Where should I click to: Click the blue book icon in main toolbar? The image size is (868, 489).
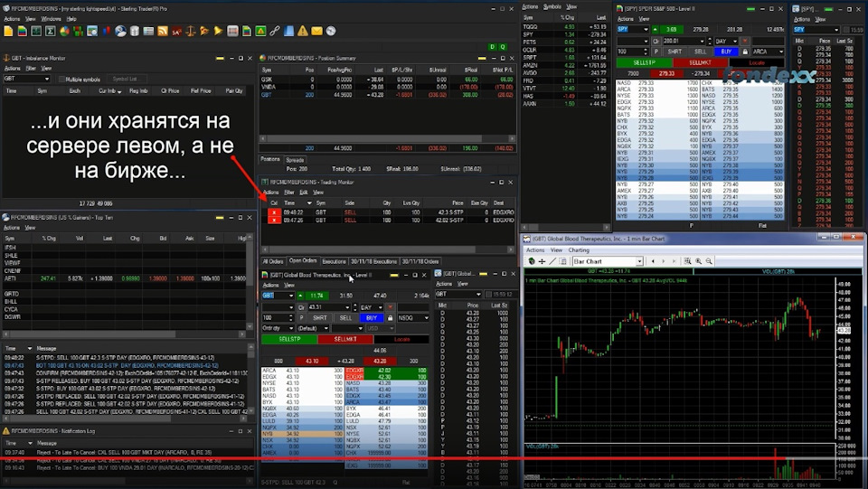pos(288,32)
